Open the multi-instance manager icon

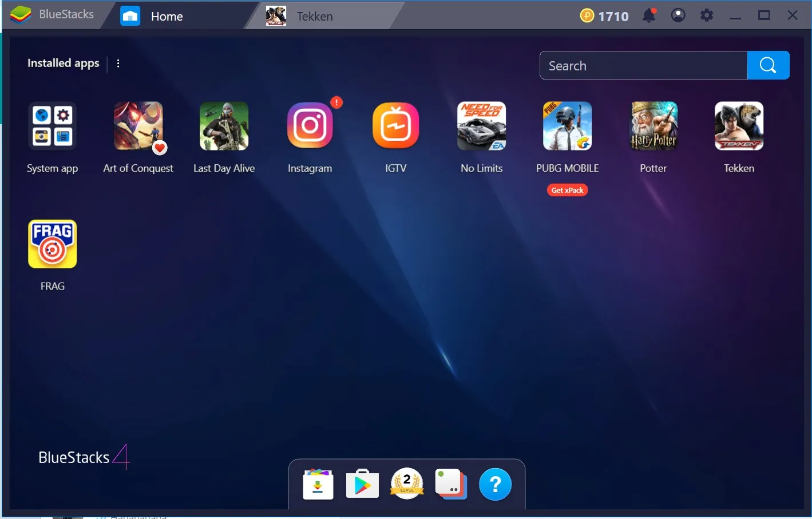451,484
